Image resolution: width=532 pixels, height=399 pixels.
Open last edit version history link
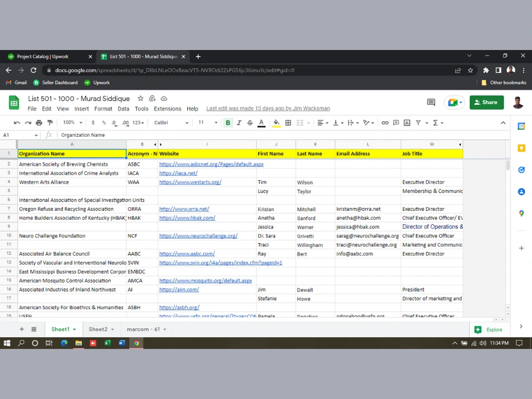point(268,109)
